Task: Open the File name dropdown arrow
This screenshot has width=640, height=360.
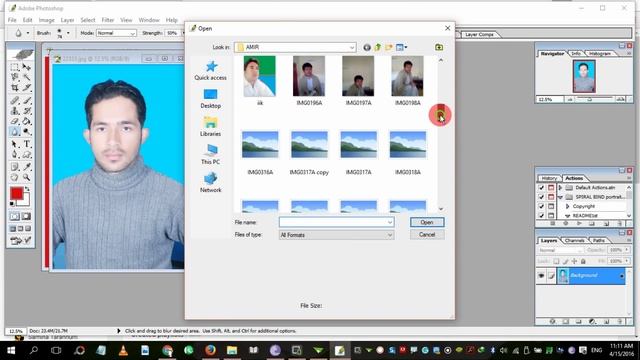Action: point(390,222)
